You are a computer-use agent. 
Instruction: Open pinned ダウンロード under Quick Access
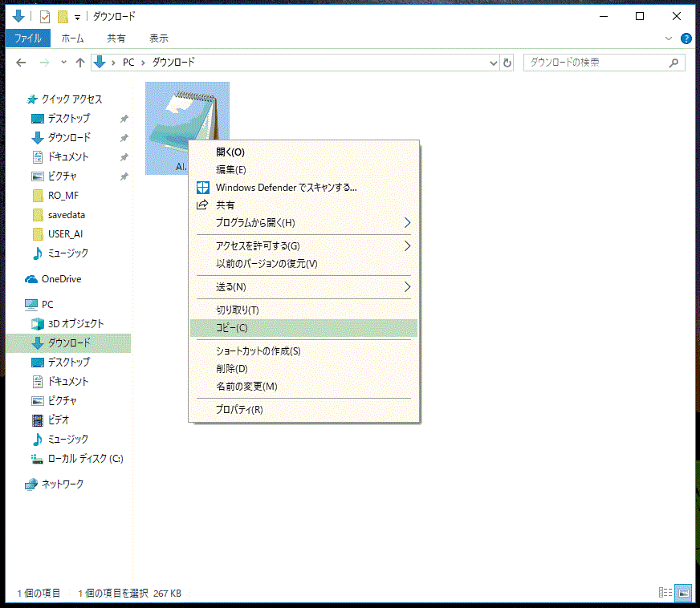(69, 137)
